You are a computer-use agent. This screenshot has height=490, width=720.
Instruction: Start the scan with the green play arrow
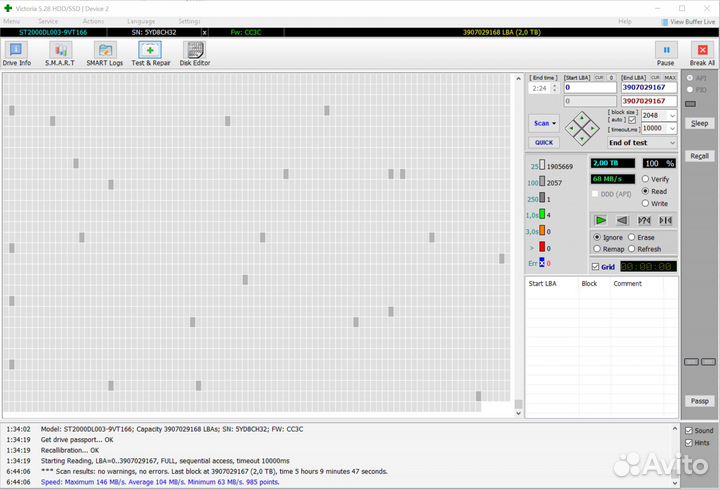click(601, 220)
